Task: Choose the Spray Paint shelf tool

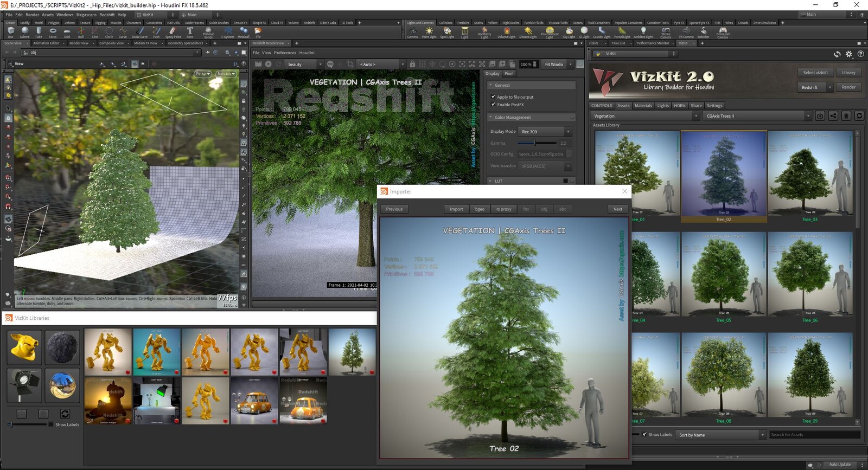Action: point(173,33)
